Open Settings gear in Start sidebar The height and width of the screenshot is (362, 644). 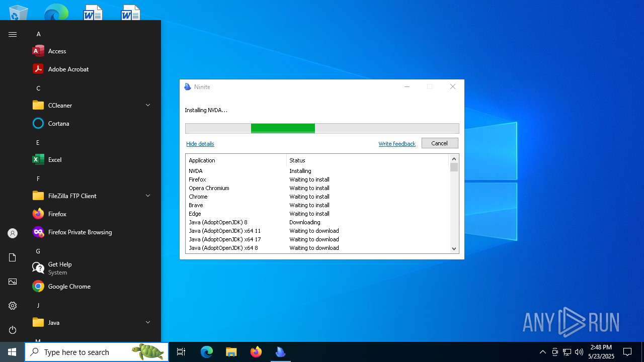point(13,306)
